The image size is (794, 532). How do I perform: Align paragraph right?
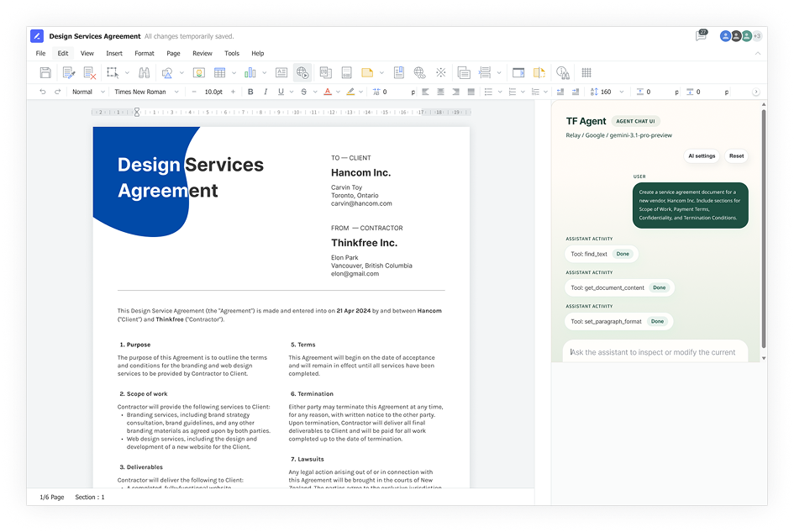[x=455, y=92]
